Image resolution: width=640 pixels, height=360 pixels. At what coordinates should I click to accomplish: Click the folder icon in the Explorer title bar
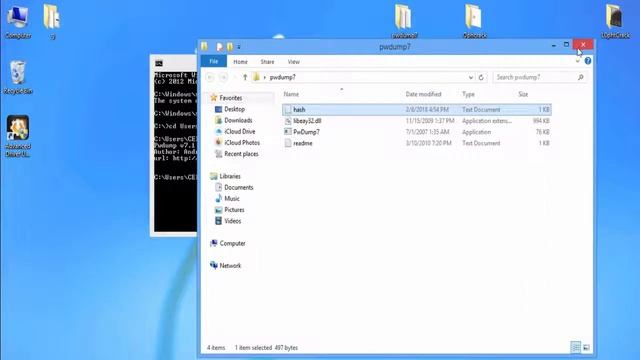[x=204, y=47]
